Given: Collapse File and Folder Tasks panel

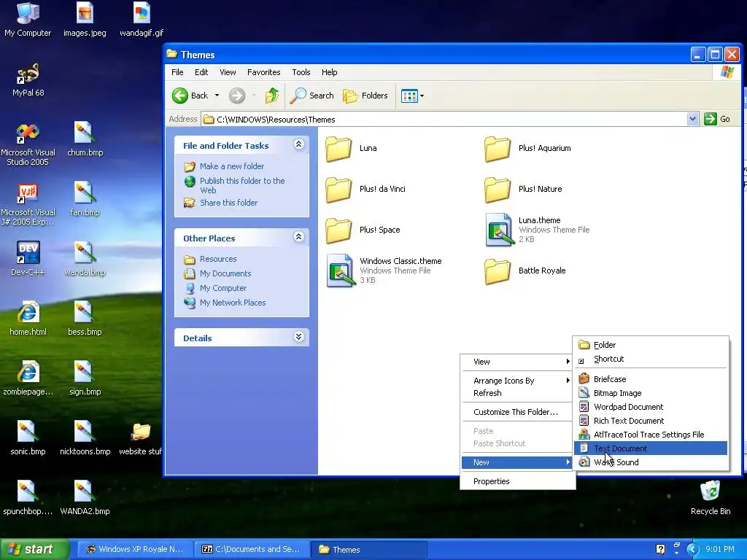Looking at the screenshot, I should 298,144.
